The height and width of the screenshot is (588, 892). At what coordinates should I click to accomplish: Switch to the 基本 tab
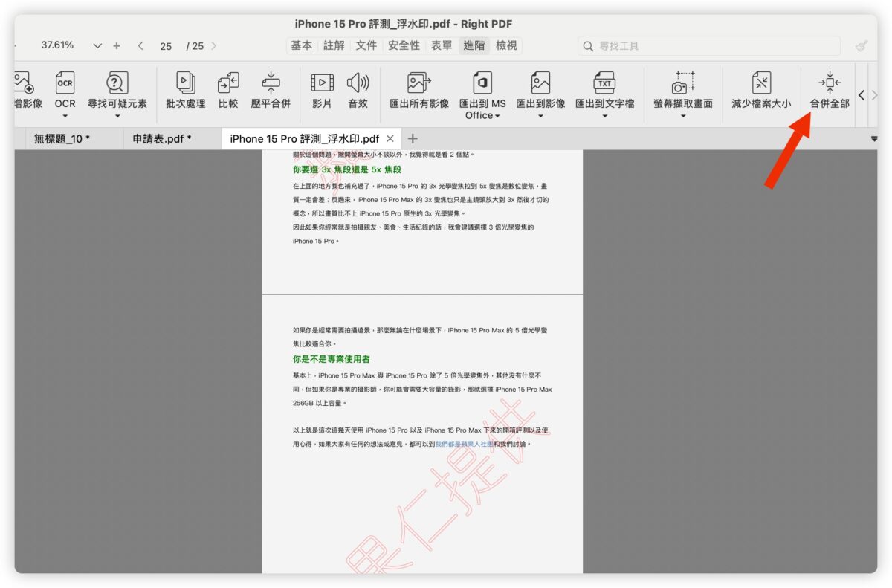tap(301, 45)
